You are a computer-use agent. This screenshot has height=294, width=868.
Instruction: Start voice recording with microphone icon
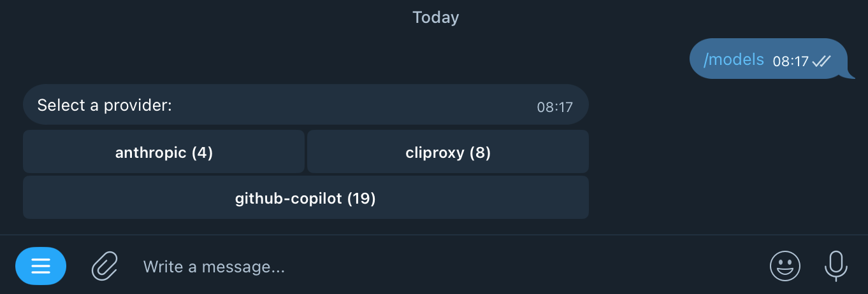(836, 266)
